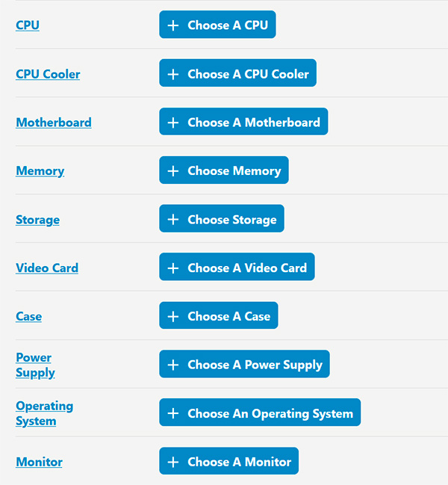Click the plus icon for Video Card
The image size is (448, 485).
click(173, 268)
